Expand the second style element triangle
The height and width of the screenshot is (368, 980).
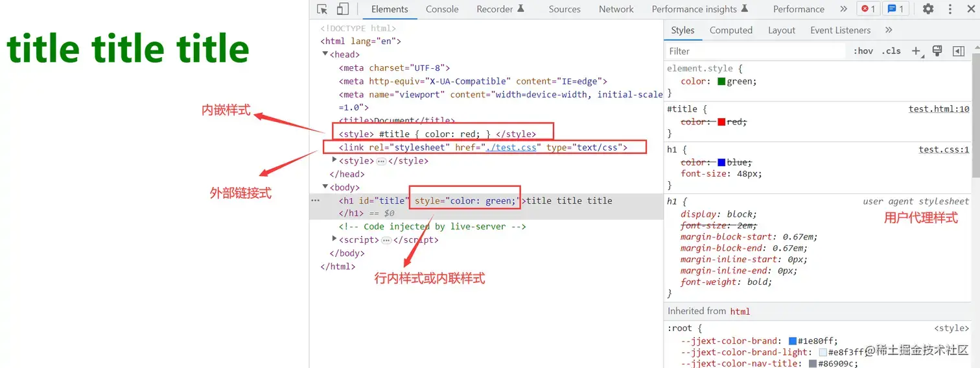click(x=334, y=160)
